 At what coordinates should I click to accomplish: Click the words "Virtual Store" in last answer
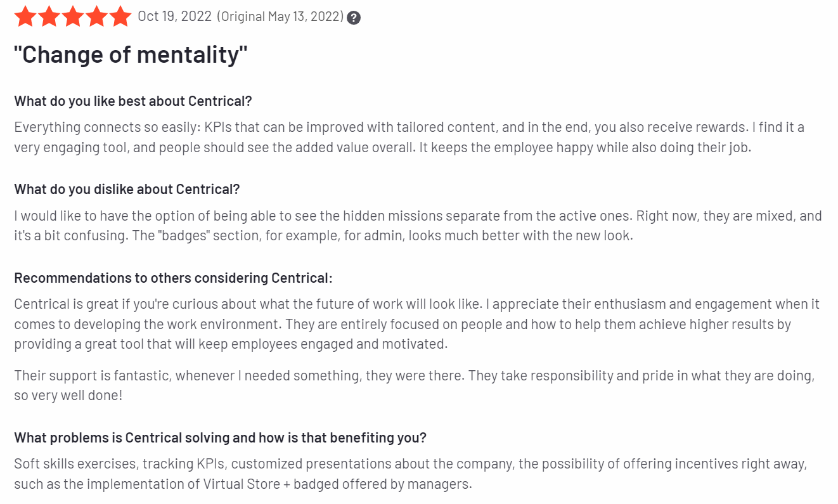[x=242, y=484]
